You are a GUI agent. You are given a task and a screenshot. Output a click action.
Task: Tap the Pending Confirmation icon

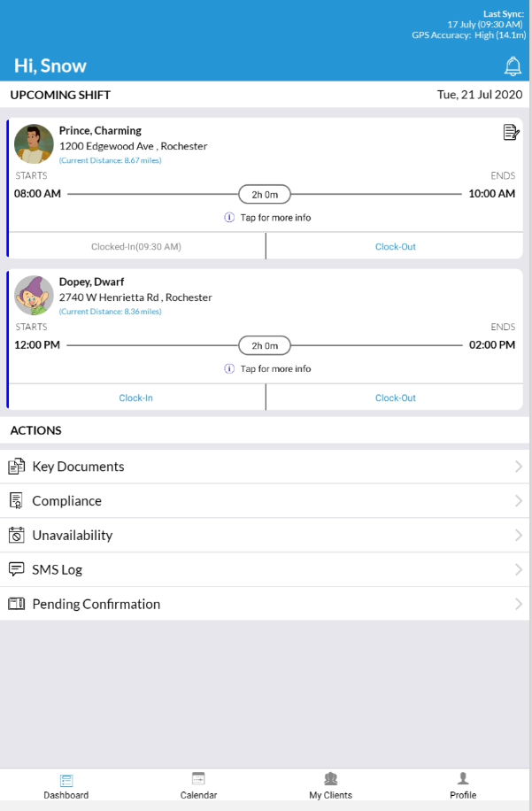click(x=16, y=604)
